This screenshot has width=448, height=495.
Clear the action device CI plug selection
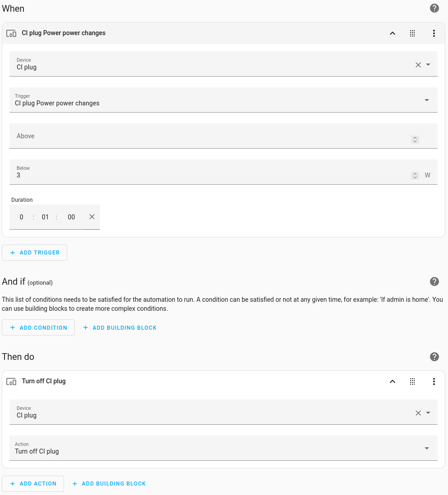[418, 413]
